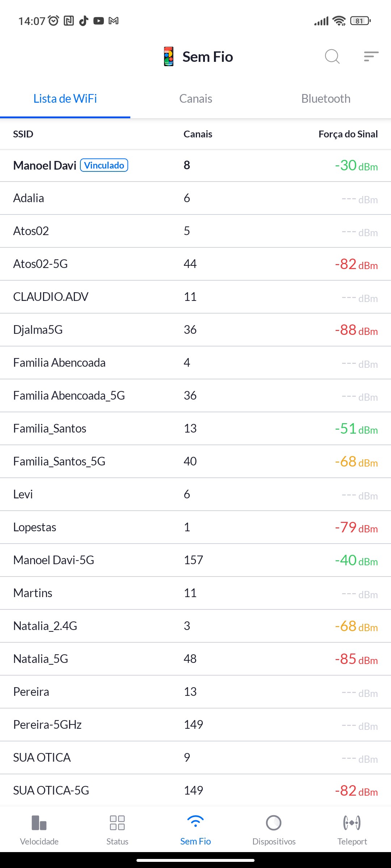391x868 pixels.
Task: Switch to the Bluetooth tab
Action: tap(326, 99)
